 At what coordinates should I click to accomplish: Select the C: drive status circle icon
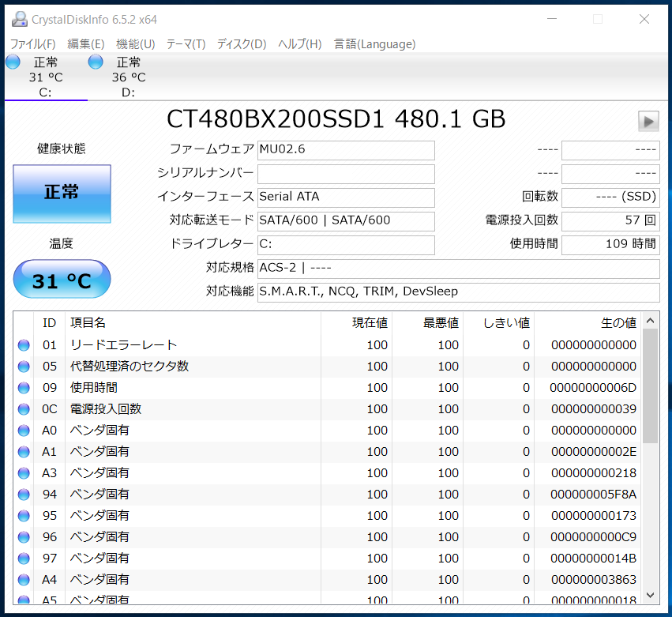tap(13, 62)
